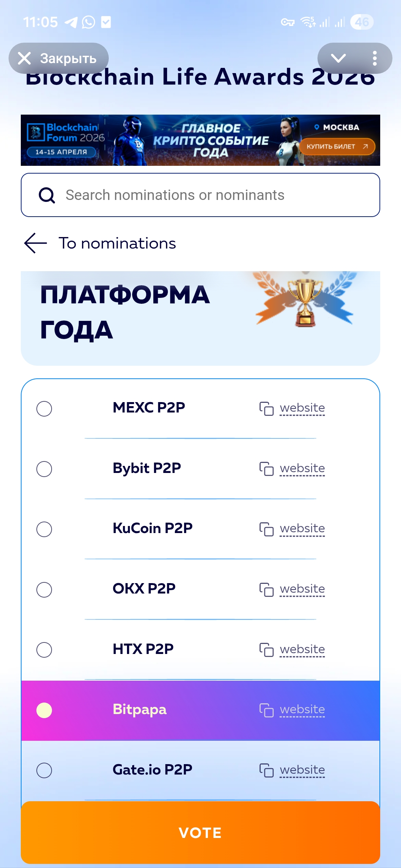Tap the copy icon for KuCoin P2P
The image size is (401, 868).
pos(266,529)
